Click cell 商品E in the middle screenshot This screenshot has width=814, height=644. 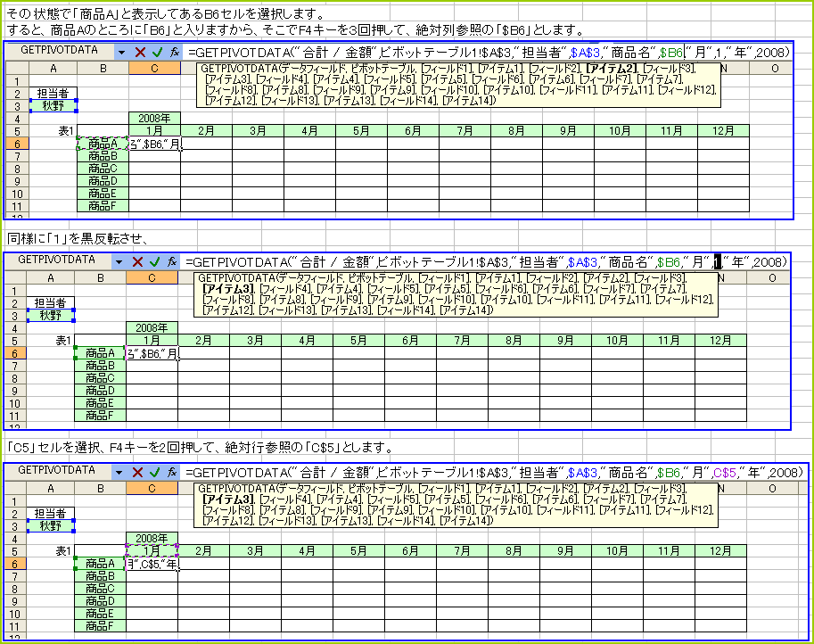100,403
